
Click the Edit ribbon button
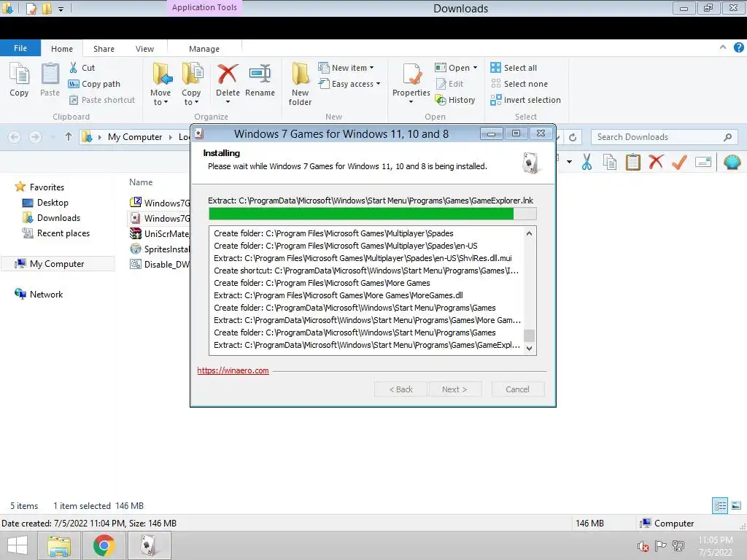pyautogui.click(x=449, y=84)
